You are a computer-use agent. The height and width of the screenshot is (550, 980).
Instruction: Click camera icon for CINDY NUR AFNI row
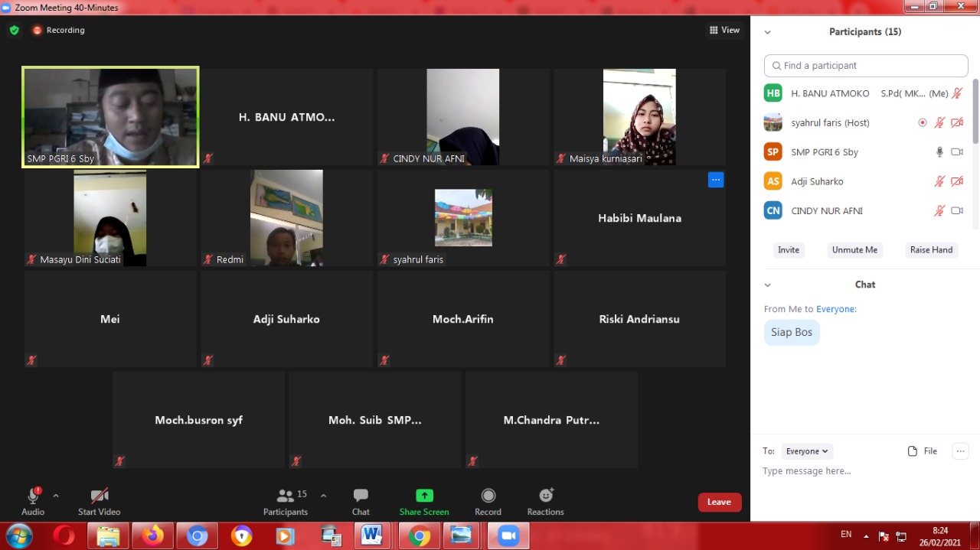(x=957, y=210)
